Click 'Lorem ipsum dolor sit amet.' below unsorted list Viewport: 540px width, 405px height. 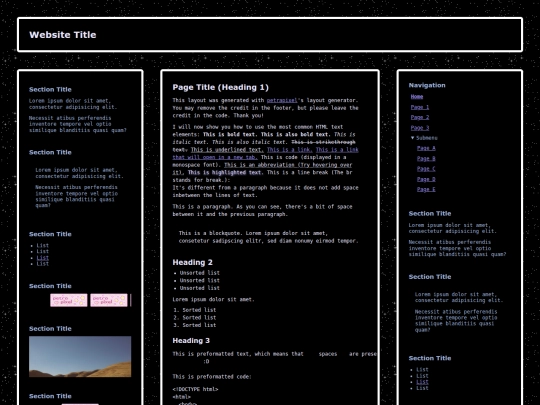point(214,299)
